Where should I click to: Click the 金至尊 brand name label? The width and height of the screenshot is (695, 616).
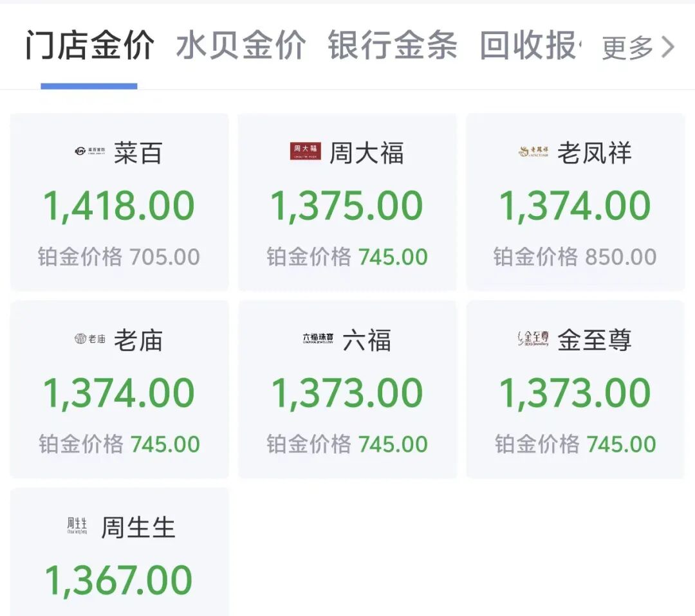click(x=594, y=340)
